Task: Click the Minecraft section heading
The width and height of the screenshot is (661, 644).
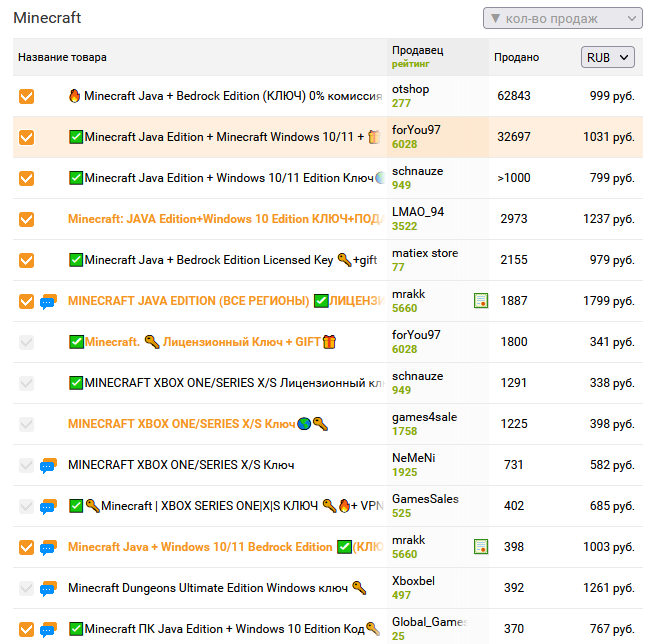Action: tap(47, 18)
